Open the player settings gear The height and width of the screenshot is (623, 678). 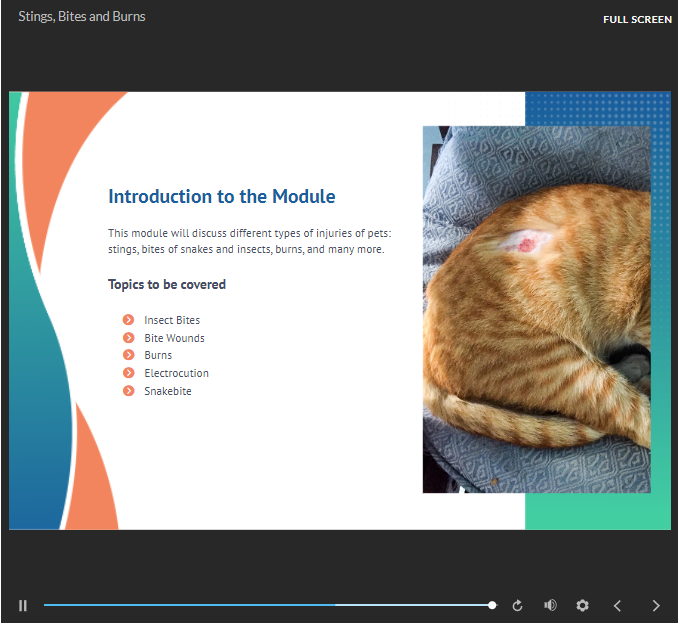582,605
